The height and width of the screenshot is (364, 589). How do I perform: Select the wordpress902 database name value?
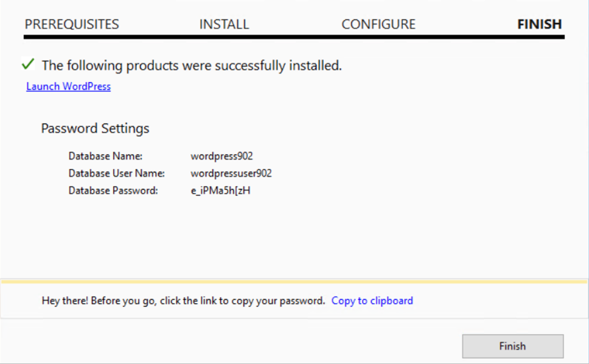click(x=221, y=156)
